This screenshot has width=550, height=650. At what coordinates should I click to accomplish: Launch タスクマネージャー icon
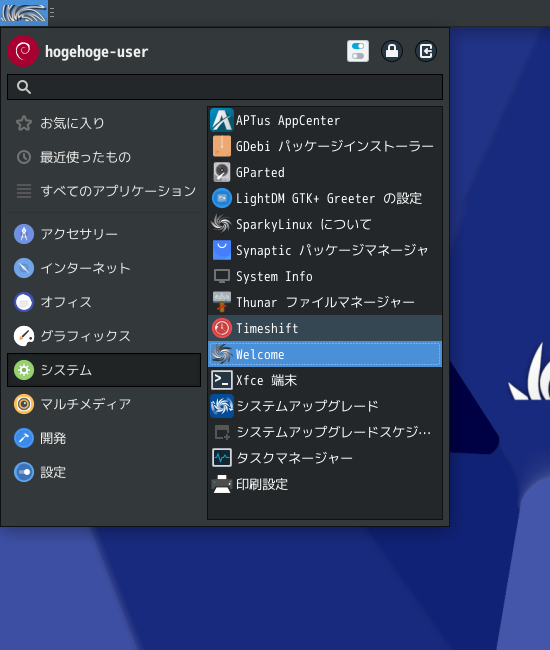tap(222, 458)
